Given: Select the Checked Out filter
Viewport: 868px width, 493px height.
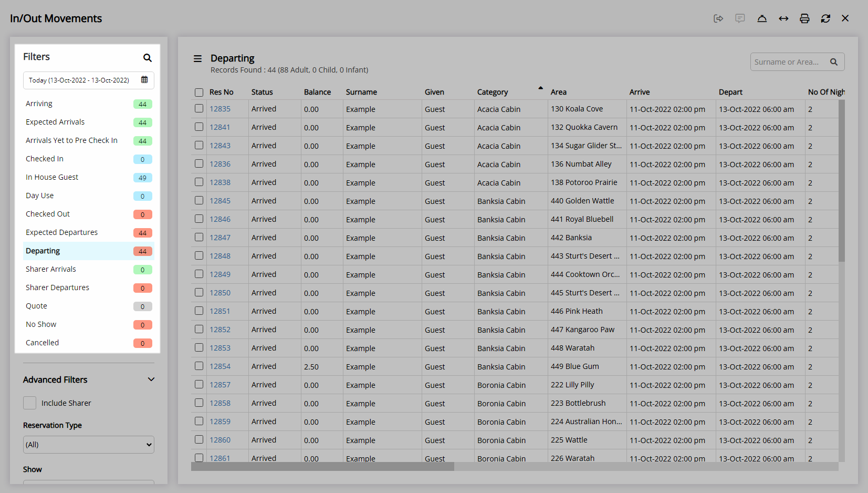Looking at the screenshot, I should pos(88,214).
